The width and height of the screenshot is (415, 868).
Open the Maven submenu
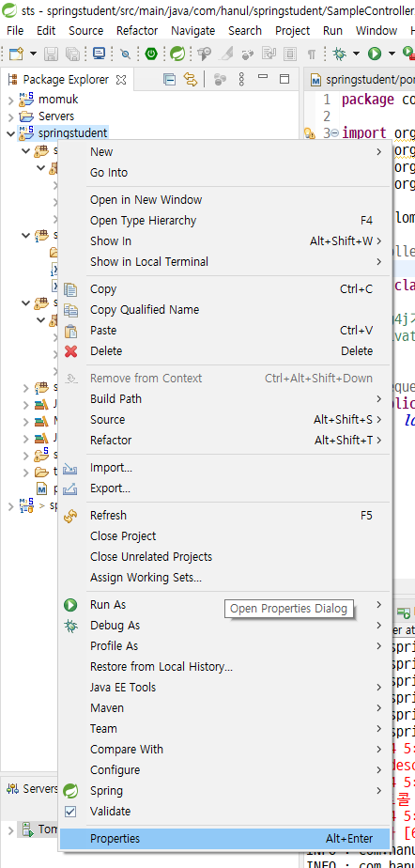(223, 708)
